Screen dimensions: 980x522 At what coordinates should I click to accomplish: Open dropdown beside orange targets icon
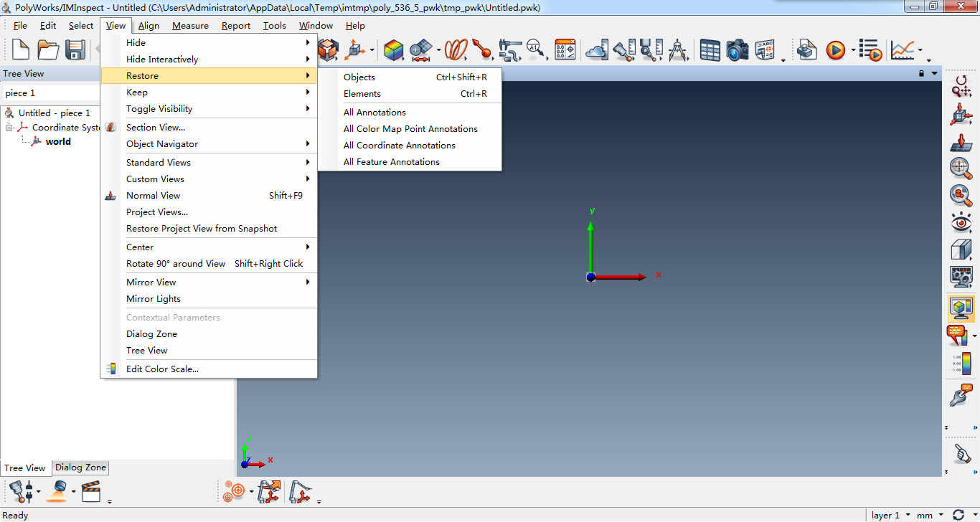252,492
